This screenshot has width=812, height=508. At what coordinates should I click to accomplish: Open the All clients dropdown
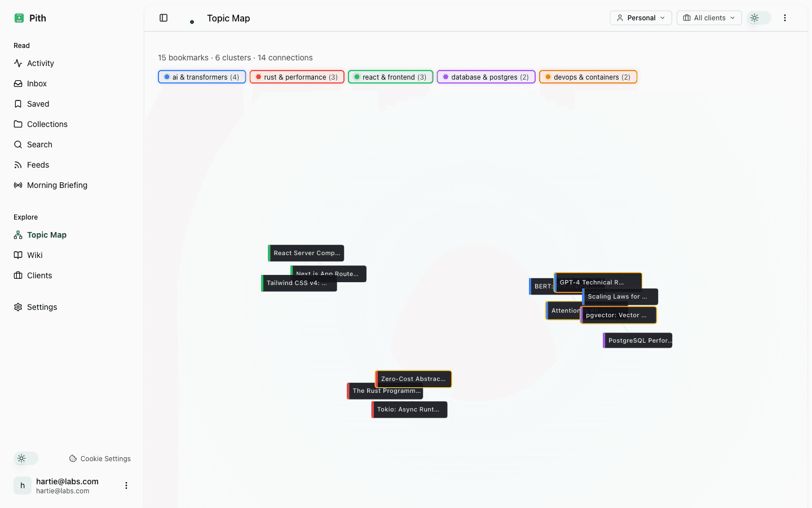[x=709, y=18]
